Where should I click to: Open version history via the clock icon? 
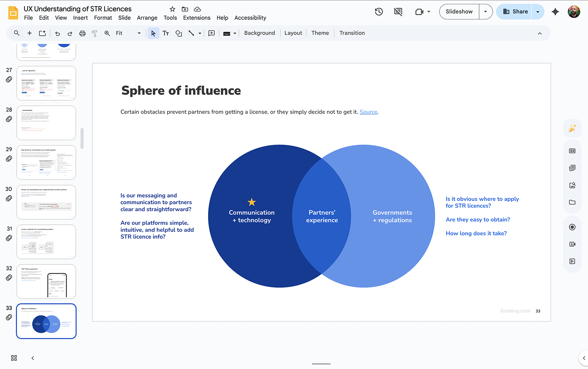[378, 12]
